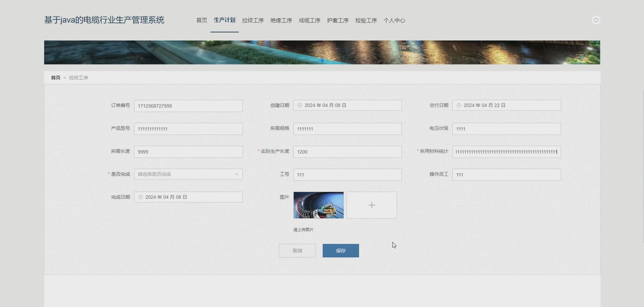Click 拉绞工序 breadcrumb text
Image resolution: width=644 pixels, height=307 pixels.
coord(78,78)
